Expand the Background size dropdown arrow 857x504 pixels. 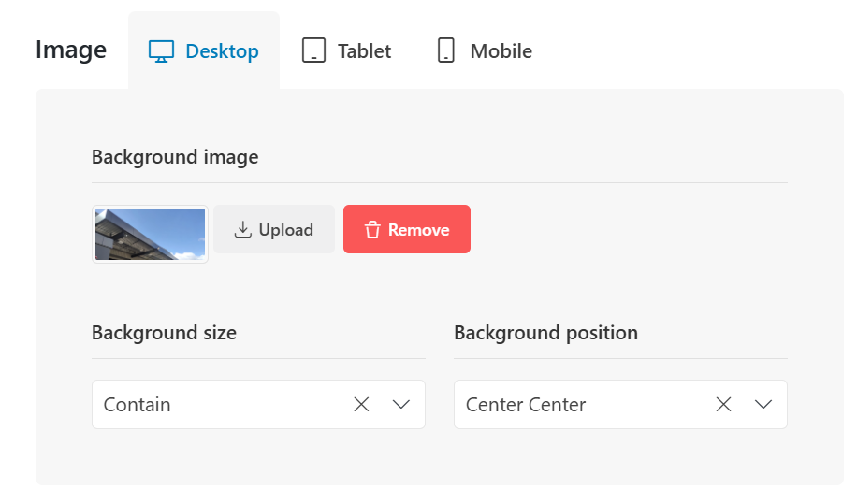[401, 405]
